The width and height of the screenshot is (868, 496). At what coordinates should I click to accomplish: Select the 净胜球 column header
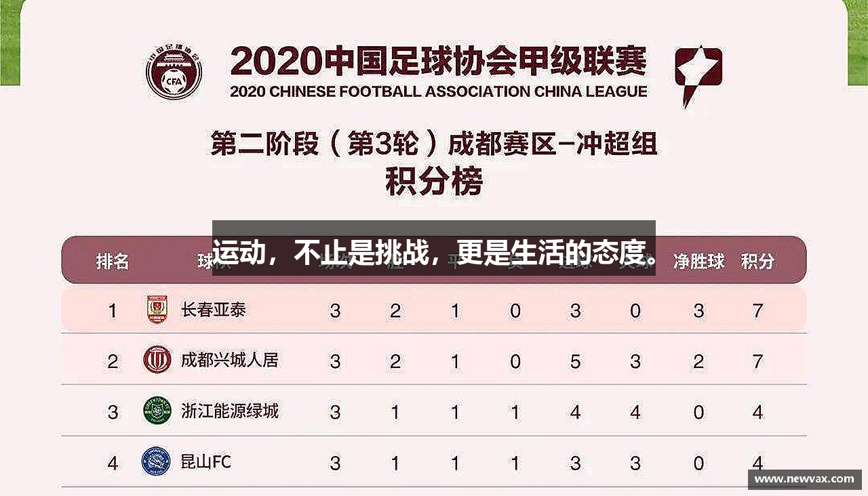click(698, 261)
